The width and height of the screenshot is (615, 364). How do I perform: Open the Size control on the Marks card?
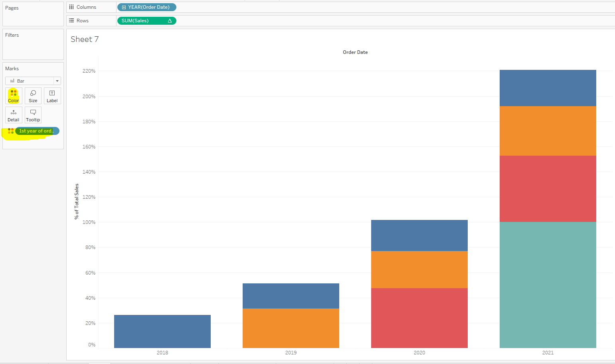(x=33, y=96)
